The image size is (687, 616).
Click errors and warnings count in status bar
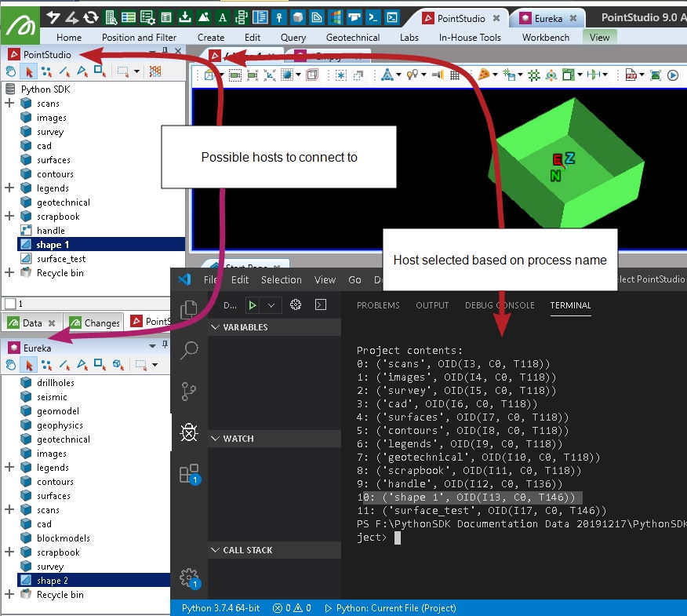pos(292,608)
